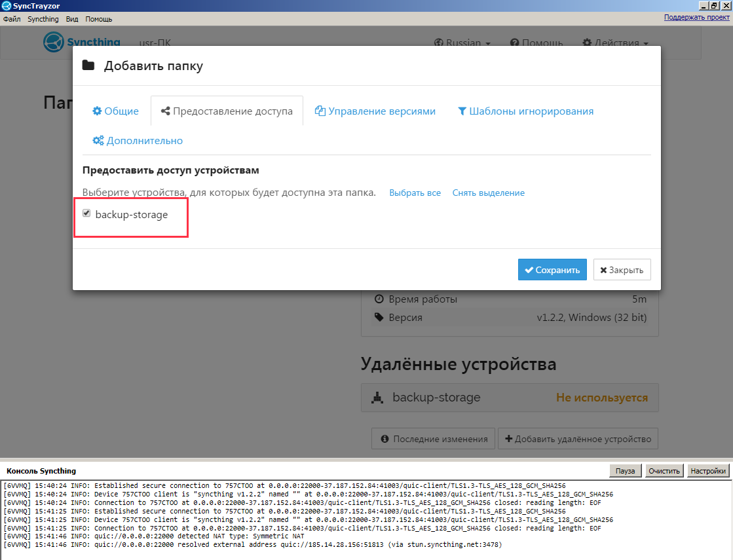Open console Настройки button

[x=707, y=471]
